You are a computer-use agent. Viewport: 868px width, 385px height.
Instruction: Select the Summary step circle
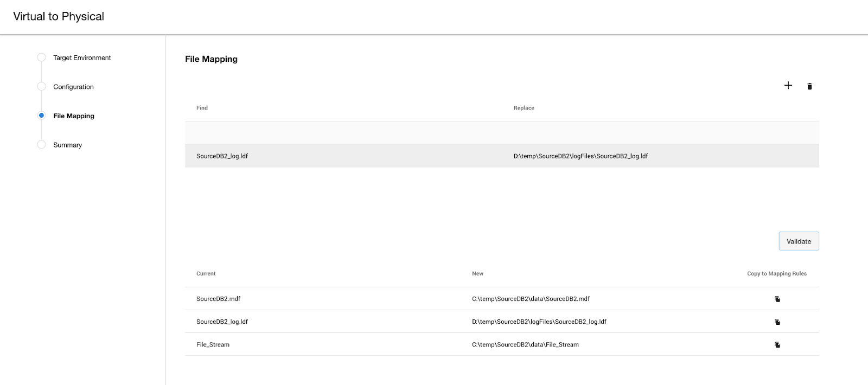coord(41,145)
